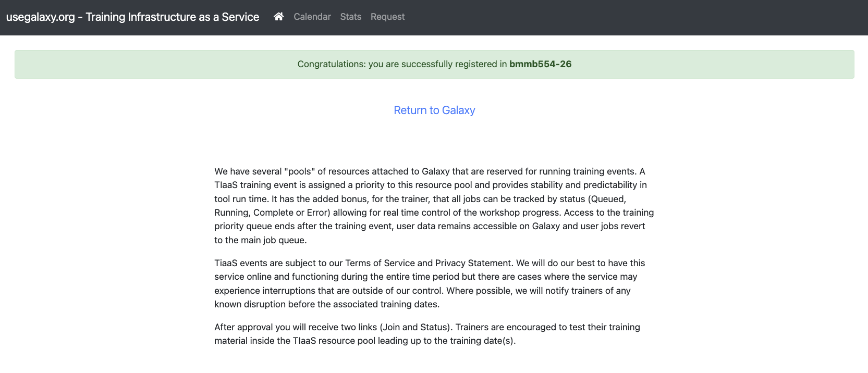Go to the Stats page
Viewport: 868px width, 373px height.
(350, 17)
